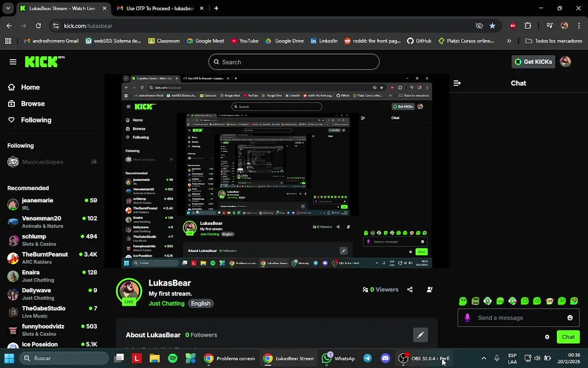Open the Windows Start menu
Viewport: 588px width, 368px height.
point(9,358)
